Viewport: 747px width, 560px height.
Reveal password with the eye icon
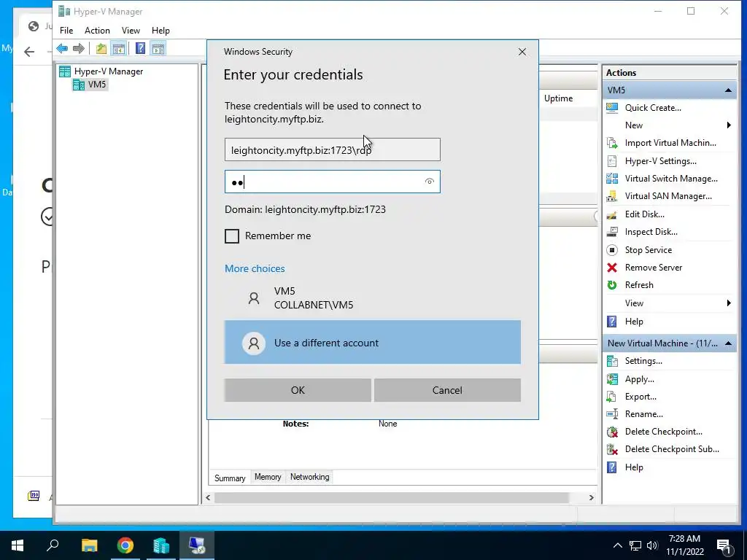tap(429, 182)
